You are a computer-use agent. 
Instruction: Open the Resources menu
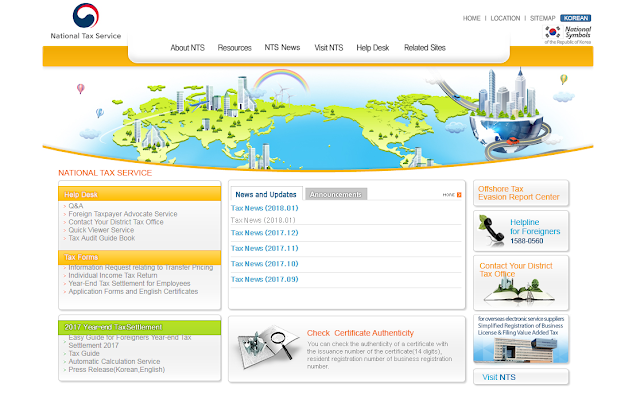[234, 48]
